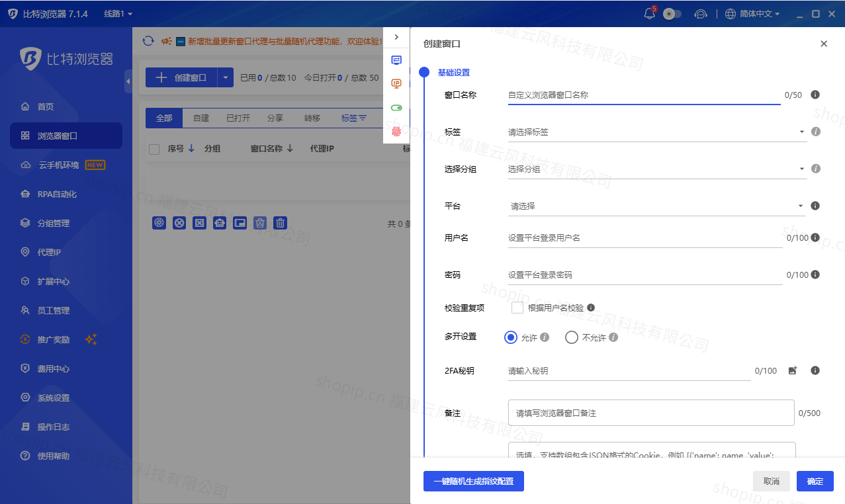Click the delete trash bin icon

[x=281, y=223]
